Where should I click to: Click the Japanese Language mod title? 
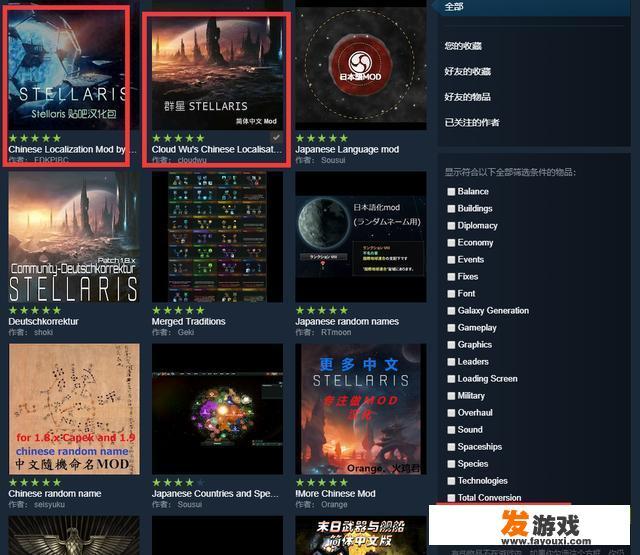[347, 149]
